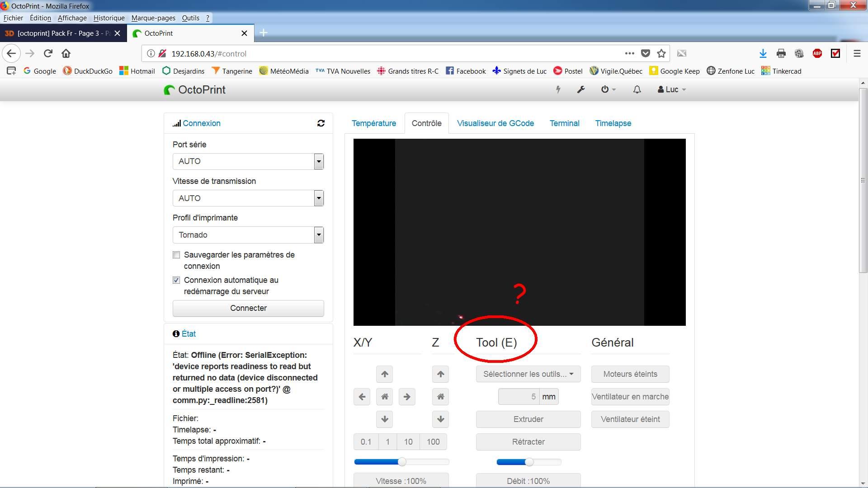Viewport: 868px width, 488px height.
Task: Expand the Profil d'imprimante dropdown
Action: pos(248,235)
